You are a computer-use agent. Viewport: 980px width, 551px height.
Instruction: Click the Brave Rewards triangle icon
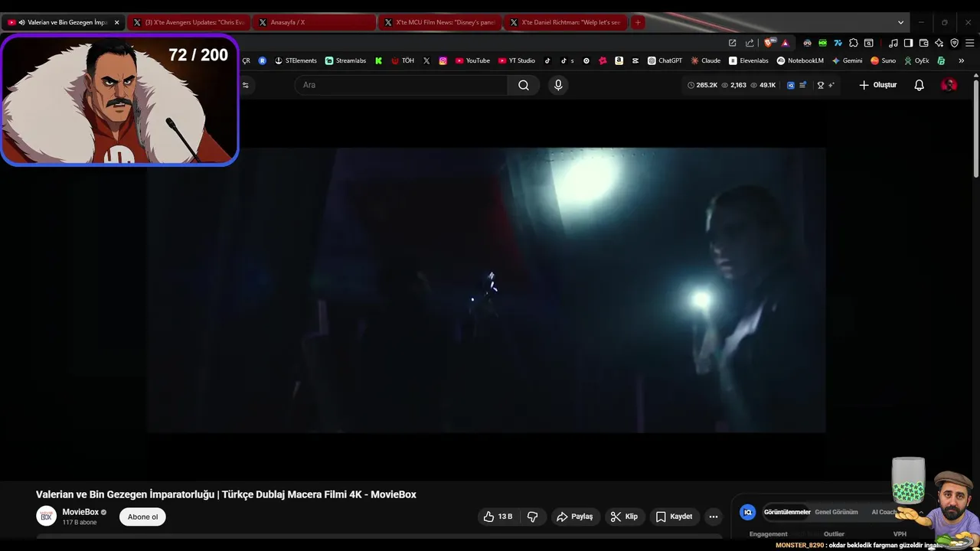pyautogui.click(x=785, y=44)
